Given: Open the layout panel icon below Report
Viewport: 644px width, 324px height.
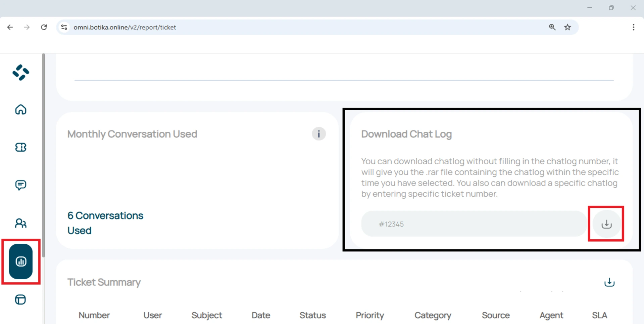Looking at the screenshot, I should (20, 299).
